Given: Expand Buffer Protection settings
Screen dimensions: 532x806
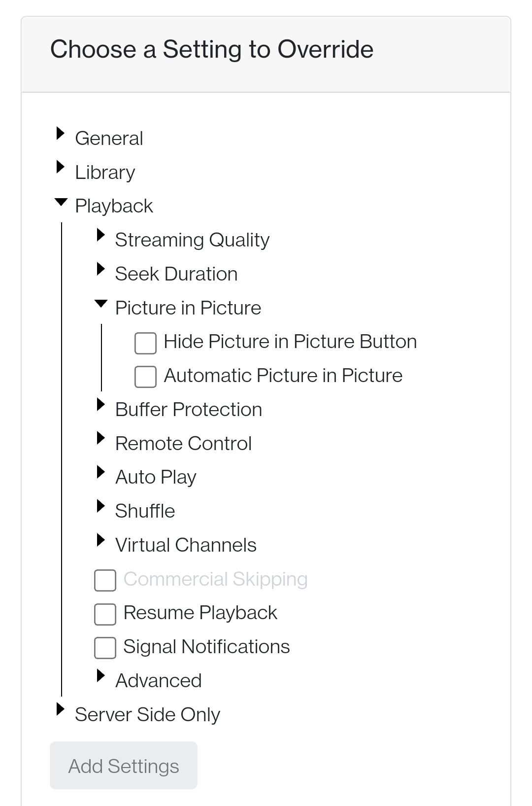Looking at the screenshot, I should (100, 405).
